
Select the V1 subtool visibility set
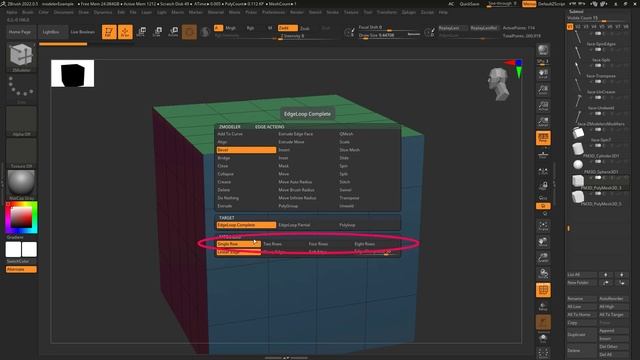click(570, 27)
